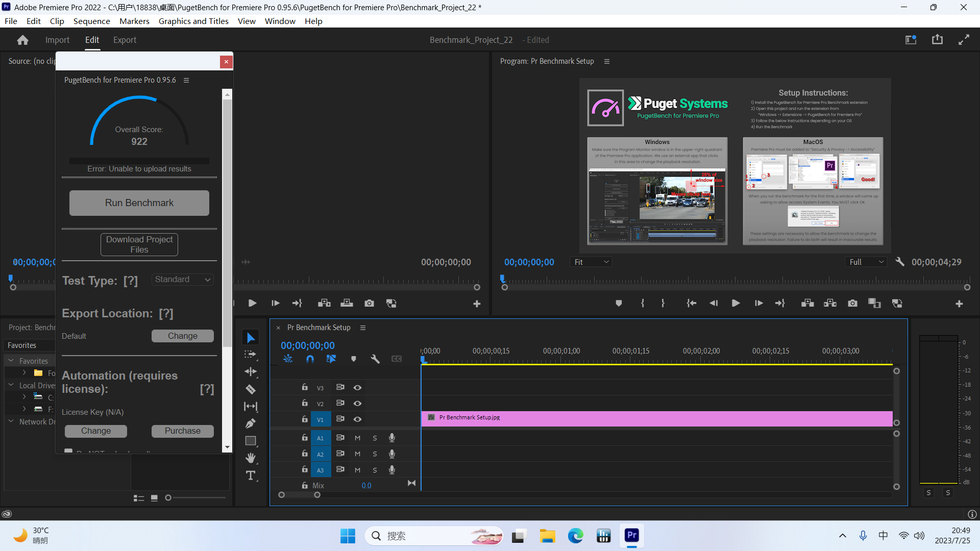The width and height of the screenshot is (980, 551).
Task: Click Lift button in Program monitor
Action: point(807,304)
